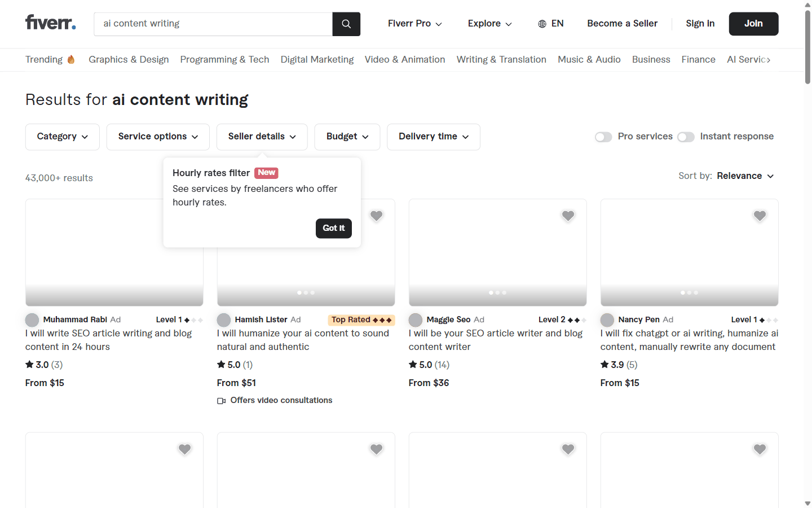Screen dimensions: 812x508
Task: Open Hamish Lister's humanize ai content gig
Action: 303,340
